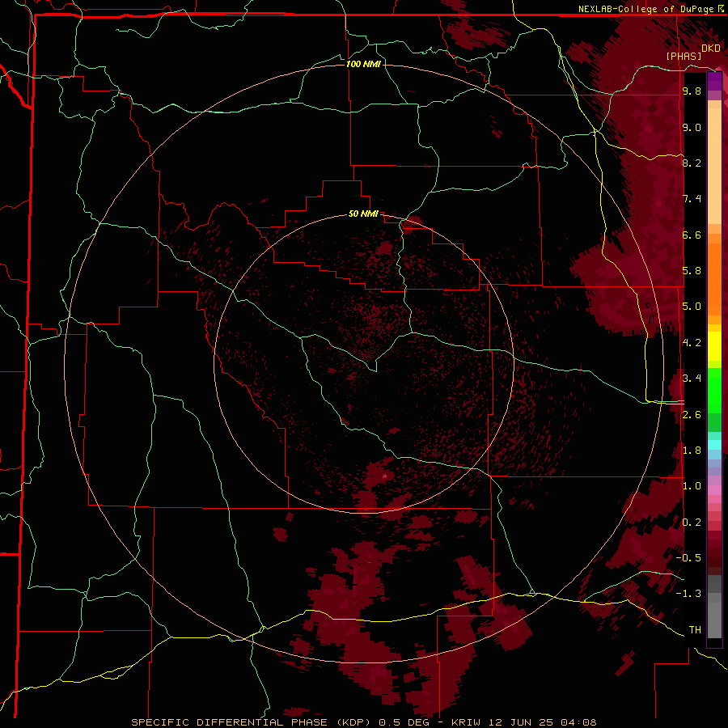
Task: Select the 0.2 scale label
Action: pyautogui.click(x=692, y=523)
